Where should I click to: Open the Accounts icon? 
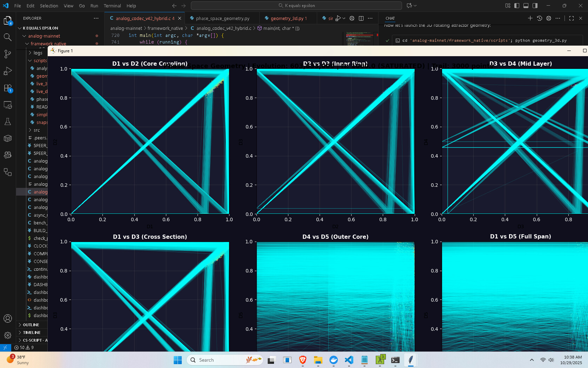(x=7, y=318)
